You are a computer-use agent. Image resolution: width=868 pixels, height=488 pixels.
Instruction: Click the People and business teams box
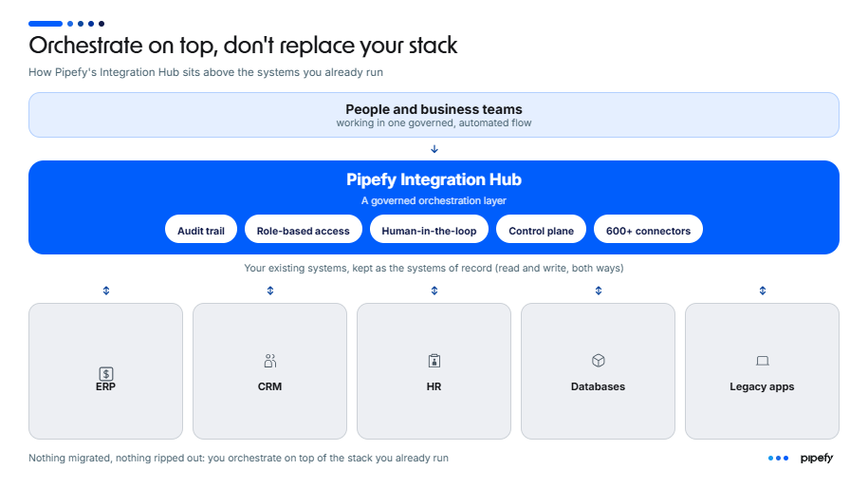pyautogui.click(x=434, y=115)
